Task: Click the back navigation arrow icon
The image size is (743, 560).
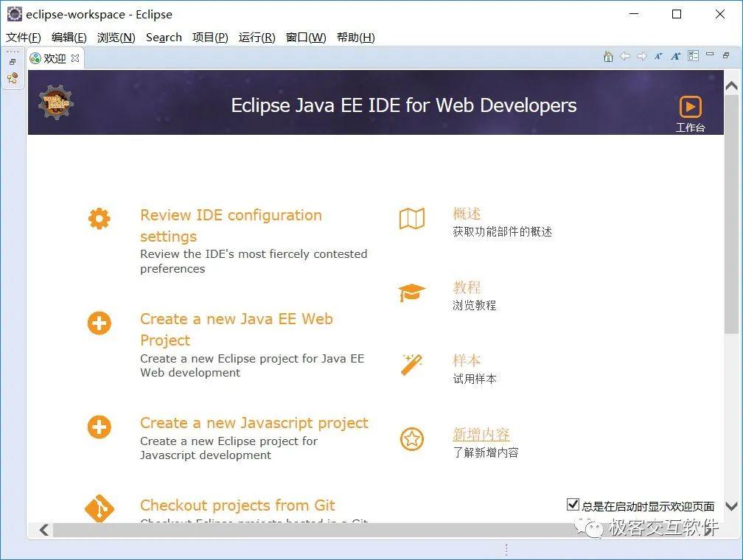Action: pos(624,56)
